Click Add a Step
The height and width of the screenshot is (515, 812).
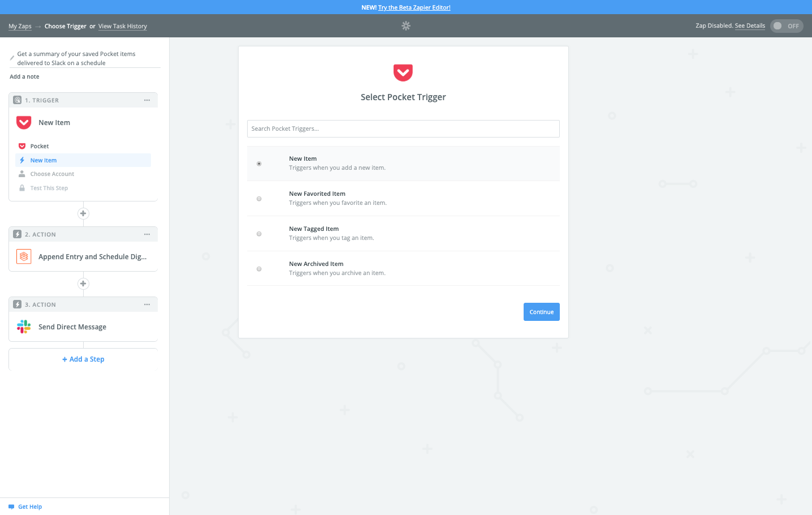click(83, 359)
